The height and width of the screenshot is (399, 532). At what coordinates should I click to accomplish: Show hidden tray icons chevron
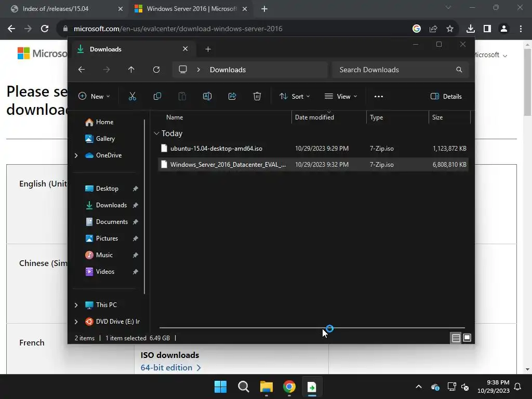point(419,387)
